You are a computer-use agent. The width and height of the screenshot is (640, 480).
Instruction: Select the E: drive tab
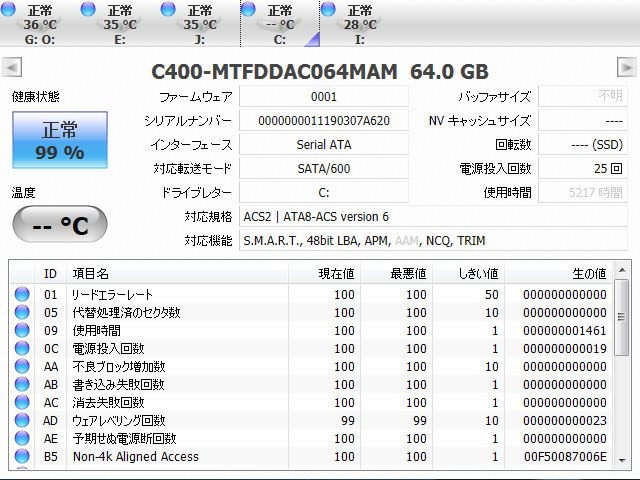click(120, 24)
